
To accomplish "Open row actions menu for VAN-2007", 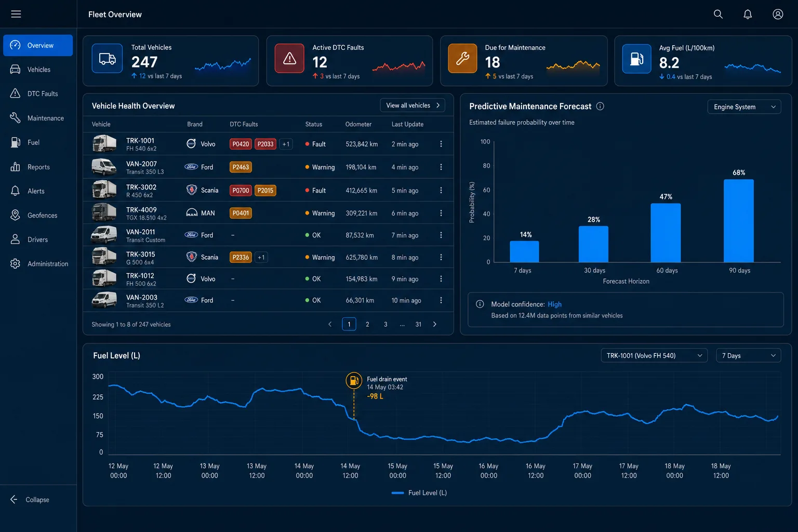I will coord(441,167).
